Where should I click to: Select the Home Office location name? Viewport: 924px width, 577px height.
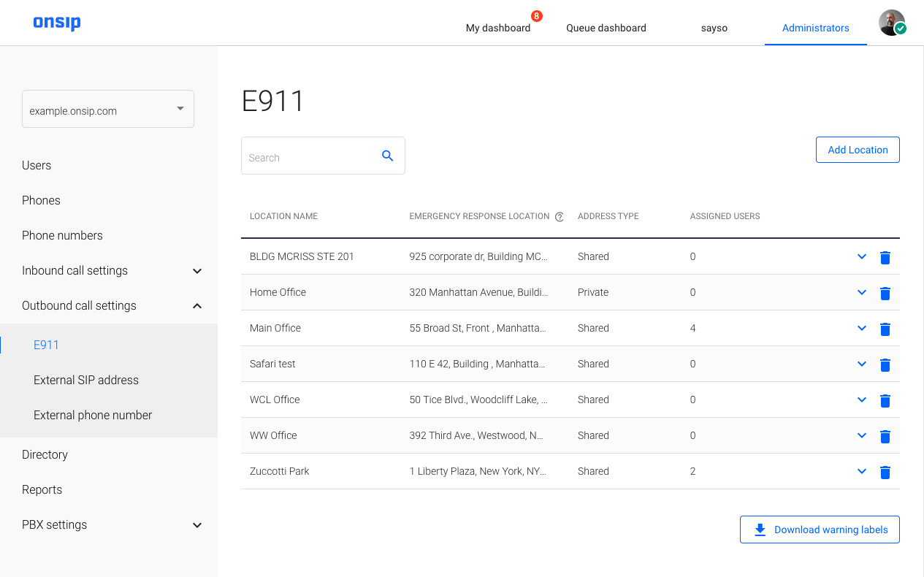(x=278, y=292)
